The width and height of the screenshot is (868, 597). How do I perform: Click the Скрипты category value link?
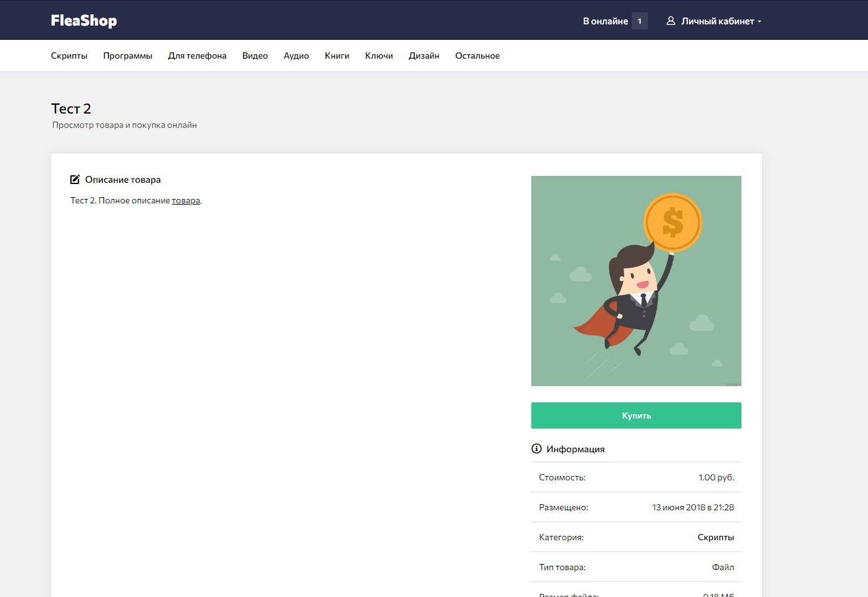point(715,537)
